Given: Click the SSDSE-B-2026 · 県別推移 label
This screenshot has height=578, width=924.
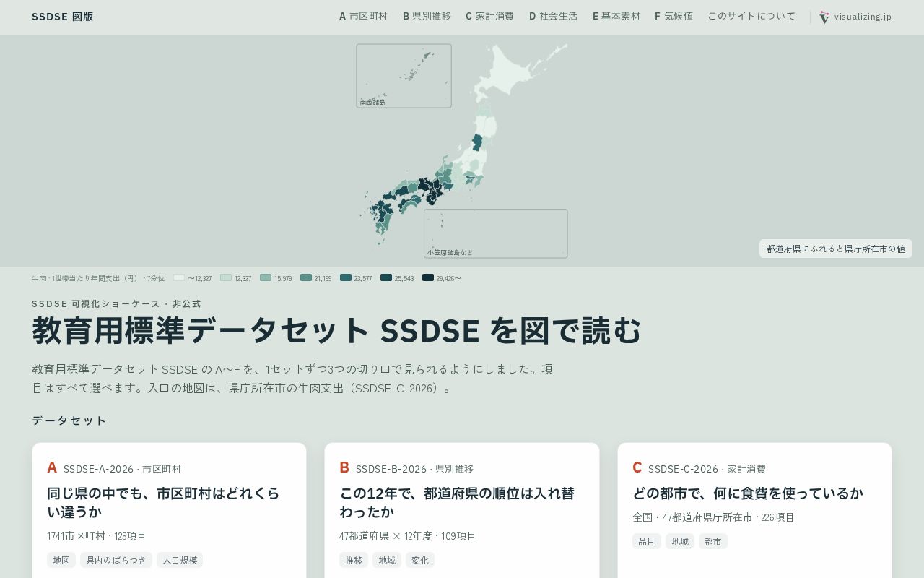Looking at the screenshot, I should (414, 469).
